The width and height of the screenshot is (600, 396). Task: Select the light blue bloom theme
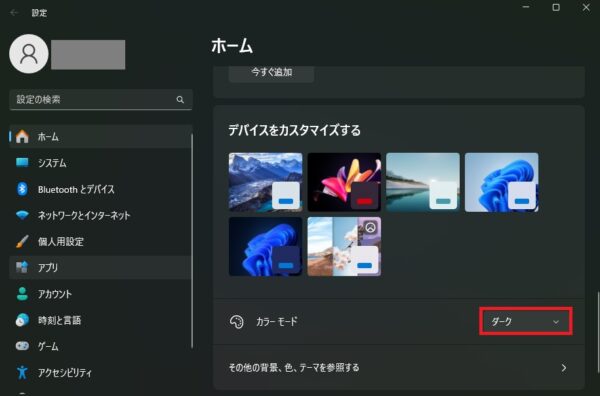point(502,182)
